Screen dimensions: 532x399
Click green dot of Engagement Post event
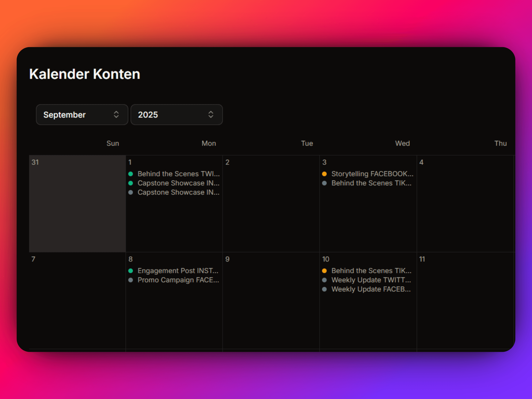[x=131, y=271]
